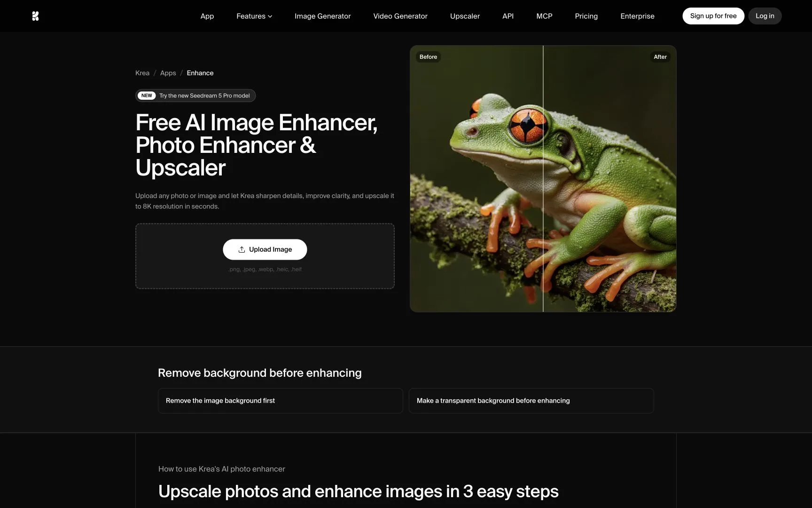This screenshot has width=812, height=508.
Task: Click the Before label on image
Action: (428, 57)
